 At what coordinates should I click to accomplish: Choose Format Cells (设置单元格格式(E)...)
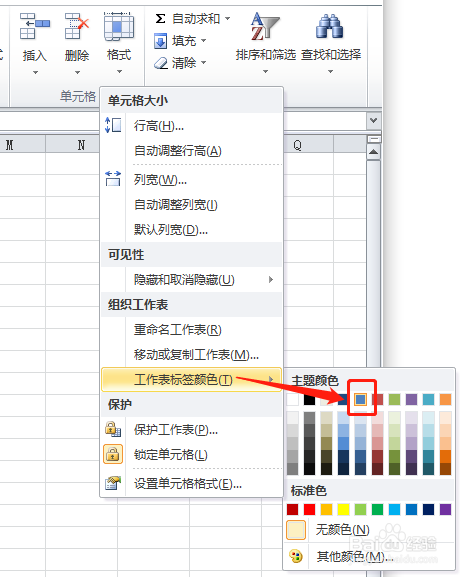(191, 484)
